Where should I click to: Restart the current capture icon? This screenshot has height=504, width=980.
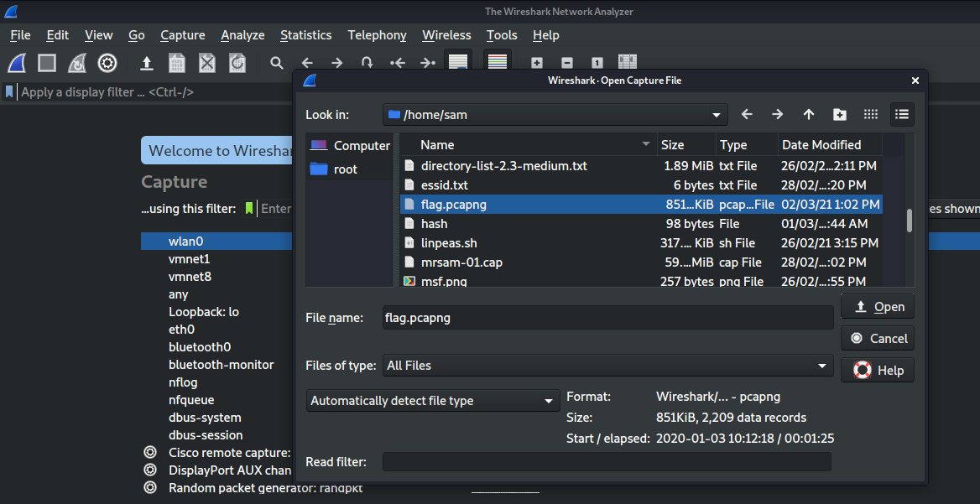[77, 62]
